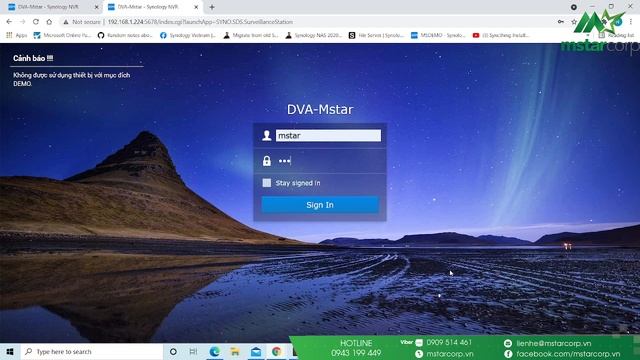Screen dimensions: 640x360
Task: Close the active DVA-Mstar tab
Action: pos(196,7)
